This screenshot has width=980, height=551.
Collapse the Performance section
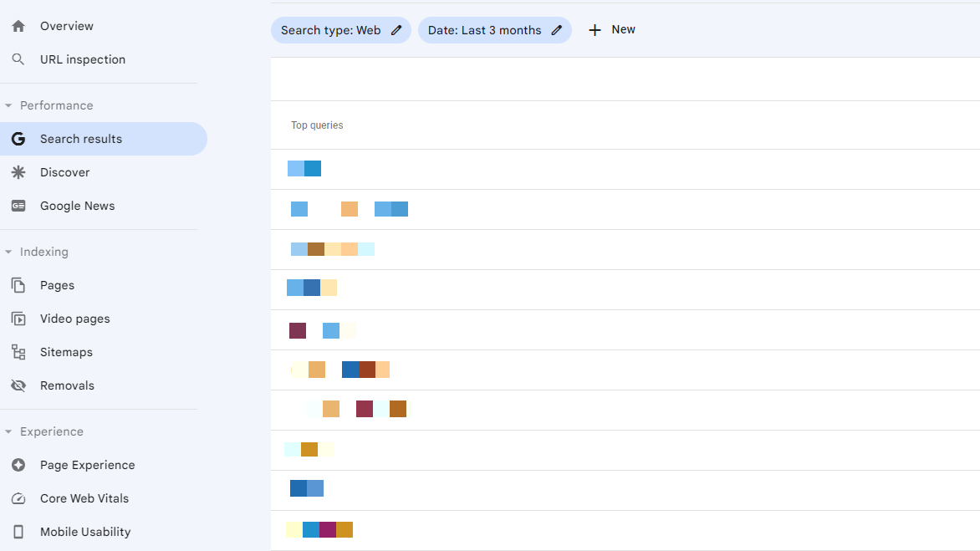point(8,105)
